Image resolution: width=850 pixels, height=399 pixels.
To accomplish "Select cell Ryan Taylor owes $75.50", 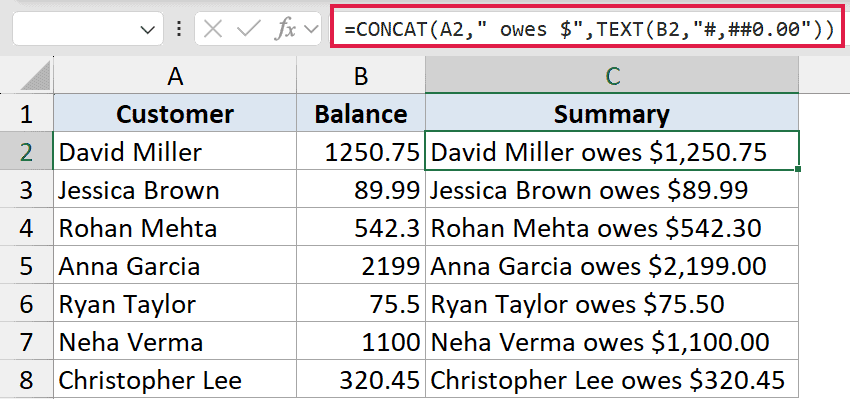I will (x=612, y=304).
